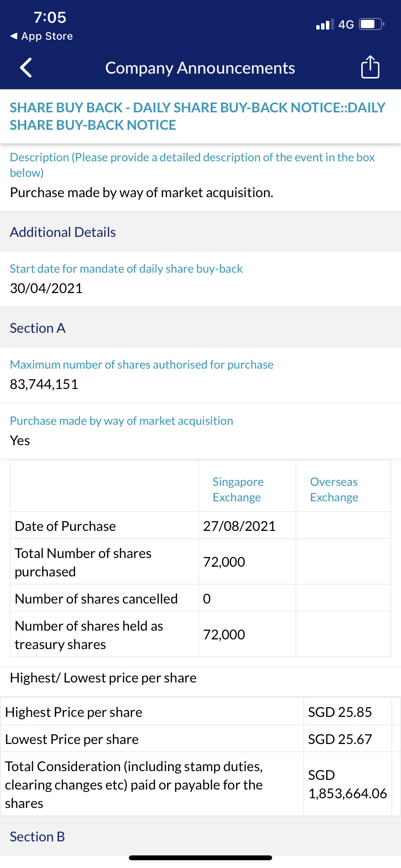Tap the 7:05 clock in status bar
Image resolution: width=401 pixels, height=868 pixels.
tap(50, 17)
